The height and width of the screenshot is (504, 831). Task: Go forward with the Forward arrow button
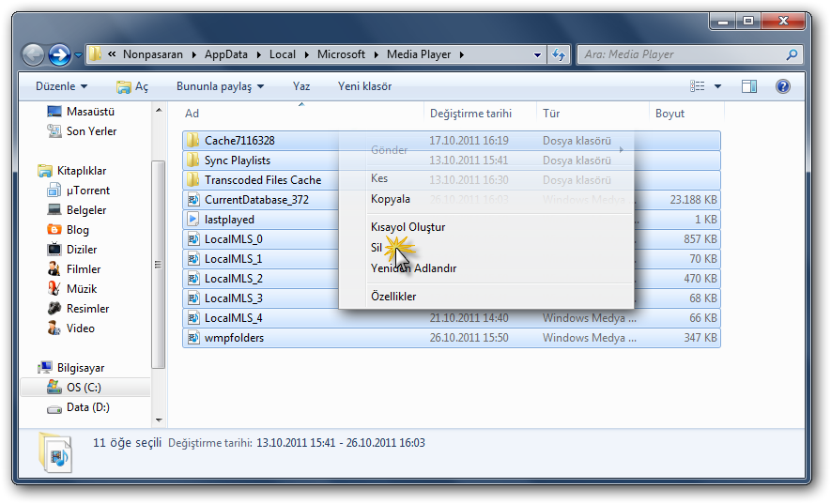click(x=59, y=54)
